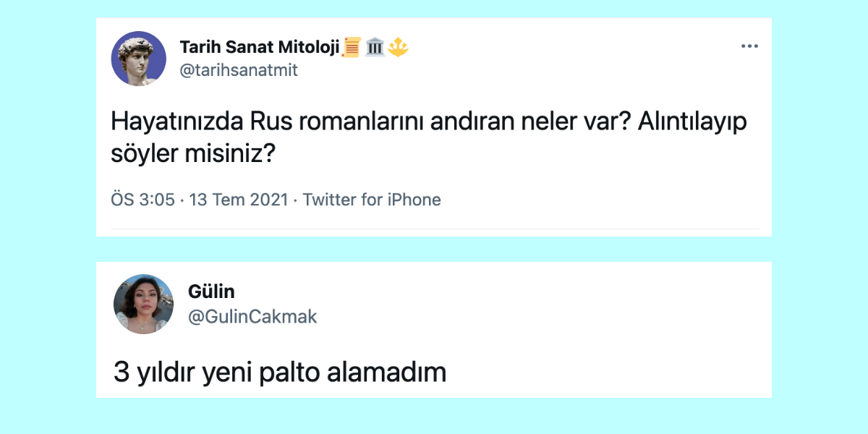Click the David statue profile avatar

tap(138, 59)
